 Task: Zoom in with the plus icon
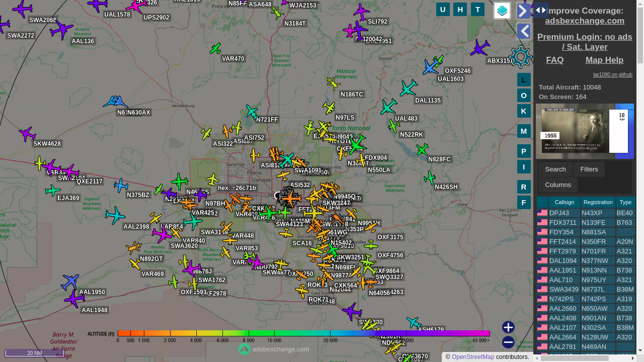508,327
